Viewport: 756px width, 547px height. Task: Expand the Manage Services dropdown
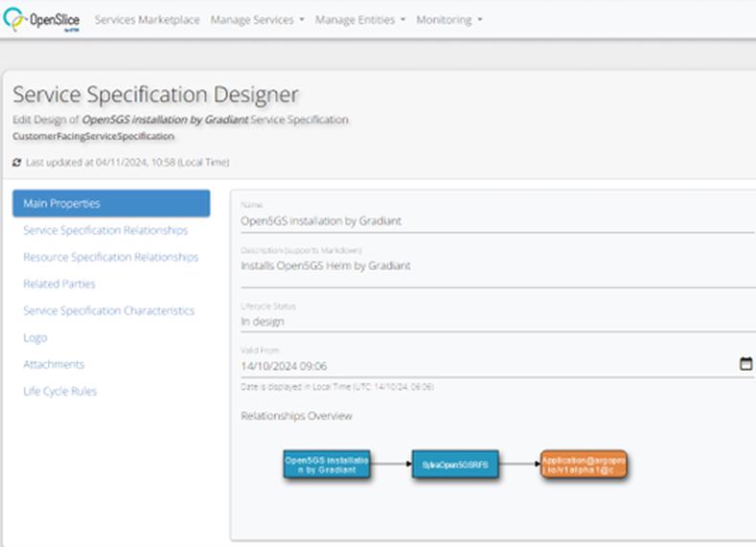tap(257, 19)
